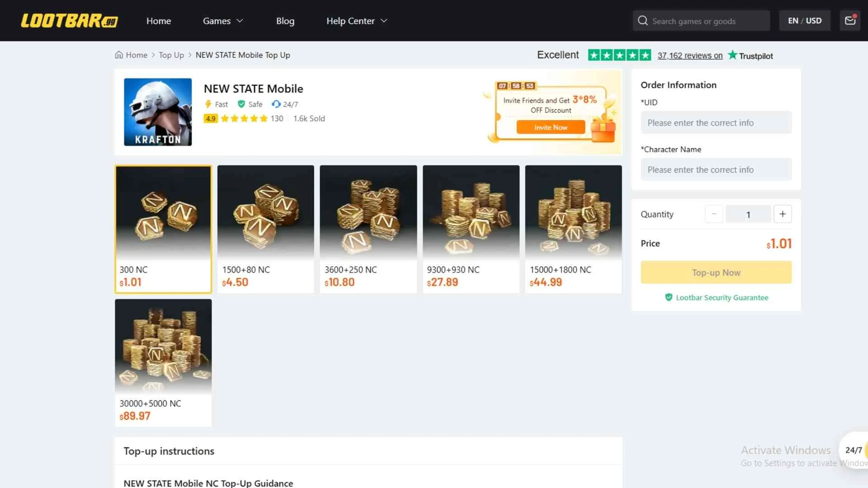Expand the Games dropdown menu

[223, 21]
